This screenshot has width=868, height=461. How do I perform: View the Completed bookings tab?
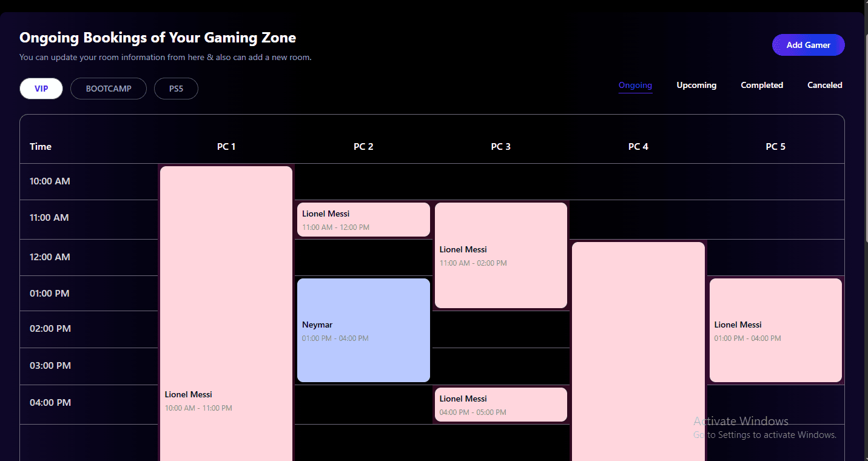click(762, 85)
